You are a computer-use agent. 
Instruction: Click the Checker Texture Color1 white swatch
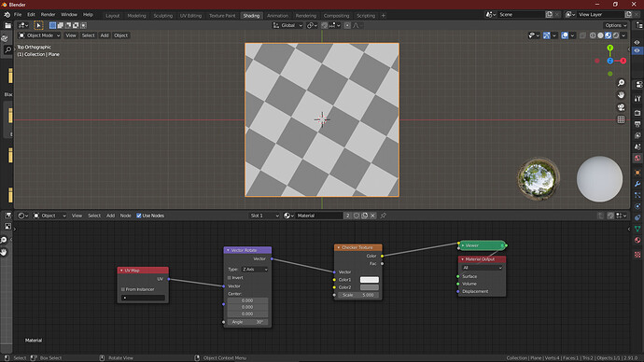370,280
